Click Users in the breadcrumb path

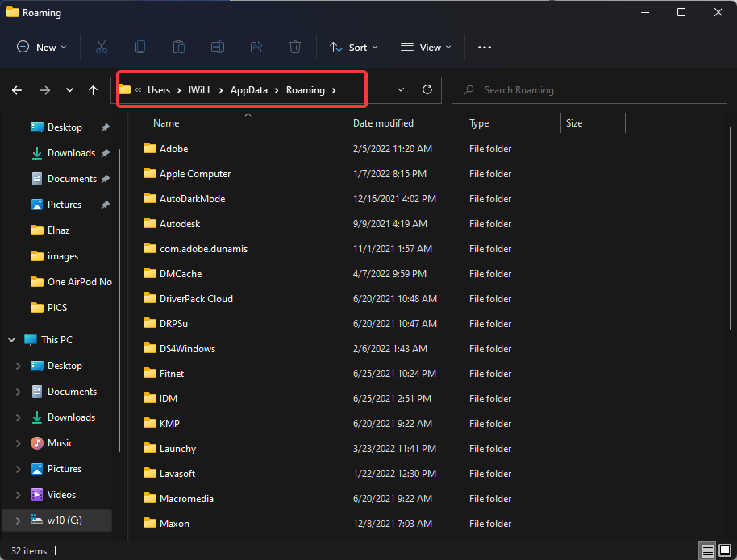click(x=159, y=90)
